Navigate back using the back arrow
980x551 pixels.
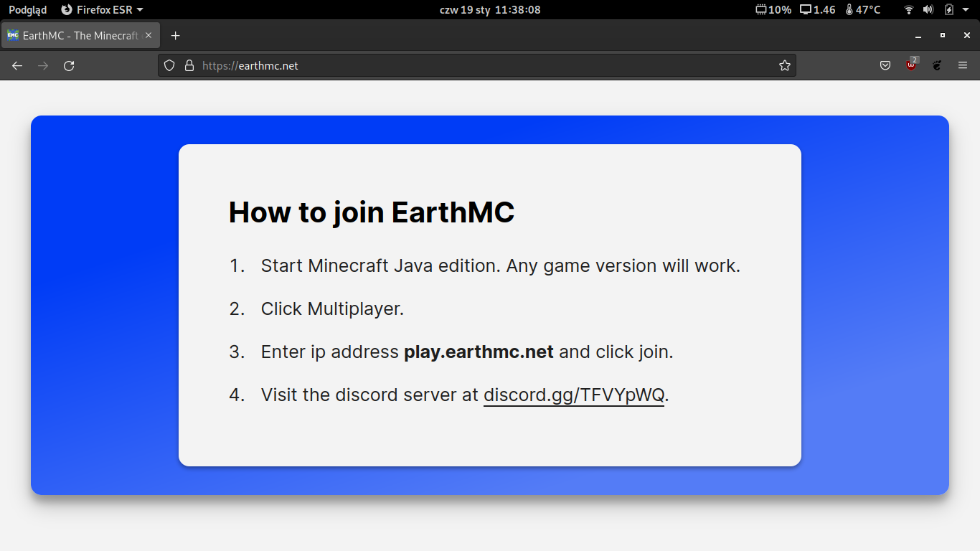pyautogui.click(x=17, y=65)
